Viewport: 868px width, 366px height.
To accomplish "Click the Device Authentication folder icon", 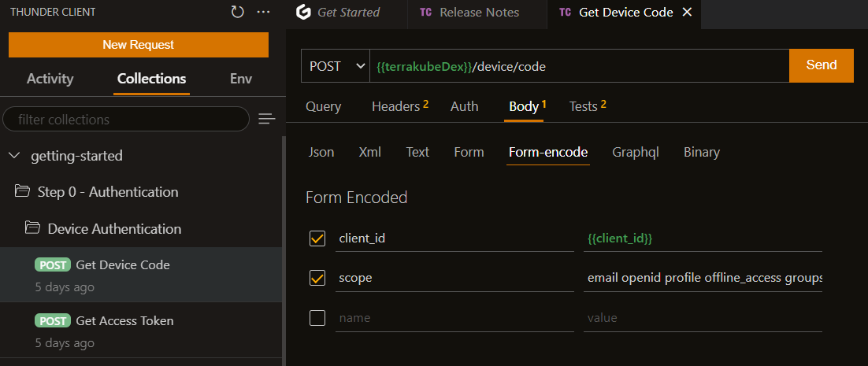I will [32, 229].
